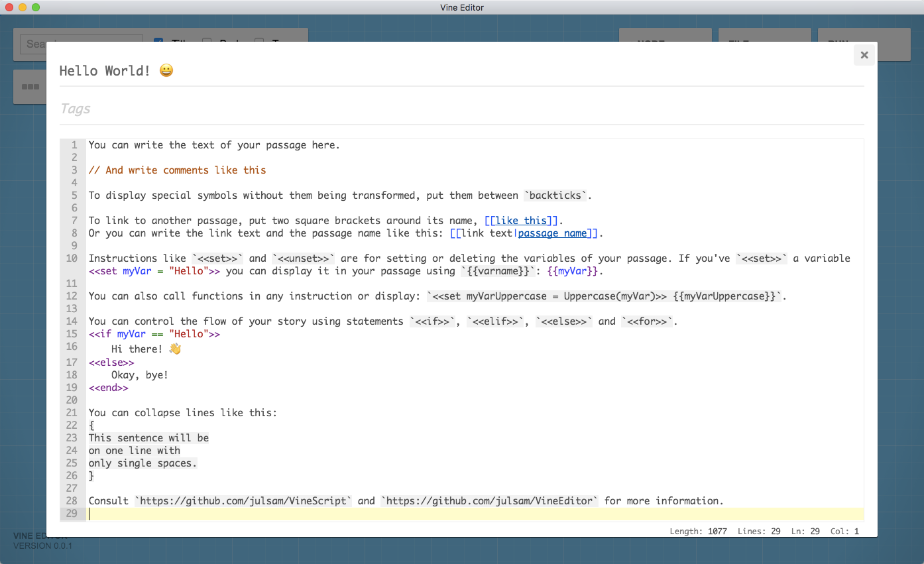924x564 pixels.
Task: Click the "Hi there!" text on line 16
Action: (137, 349)
